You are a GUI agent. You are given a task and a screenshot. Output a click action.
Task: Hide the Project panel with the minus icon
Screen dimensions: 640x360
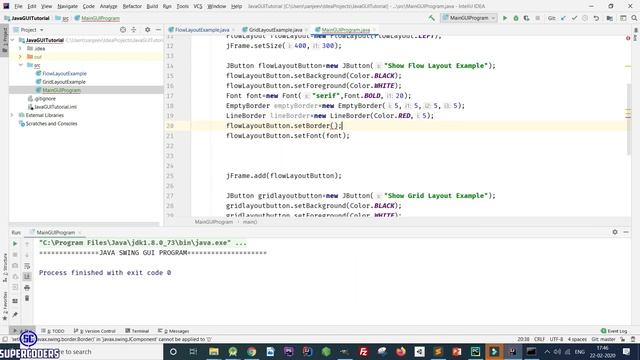pos(158,30)
